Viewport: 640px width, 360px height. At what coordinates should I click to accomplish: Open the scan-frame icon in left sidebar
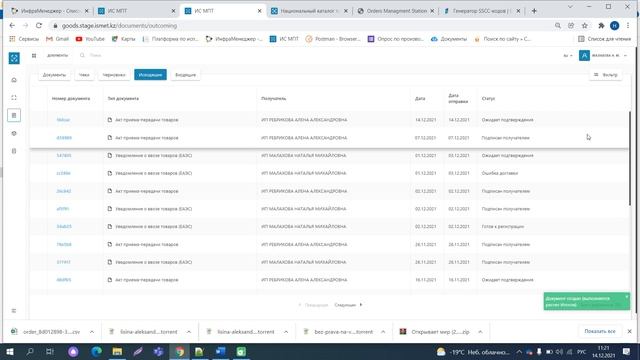[x=14, y=98]
